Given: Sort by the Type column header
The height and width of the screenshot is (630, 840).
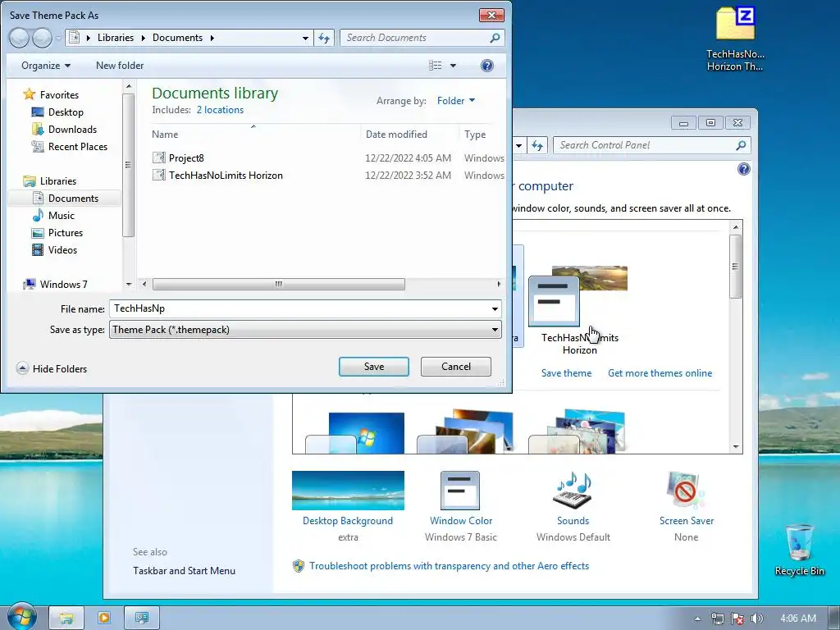Looking at the screenshot, I should tap(475, 135).
